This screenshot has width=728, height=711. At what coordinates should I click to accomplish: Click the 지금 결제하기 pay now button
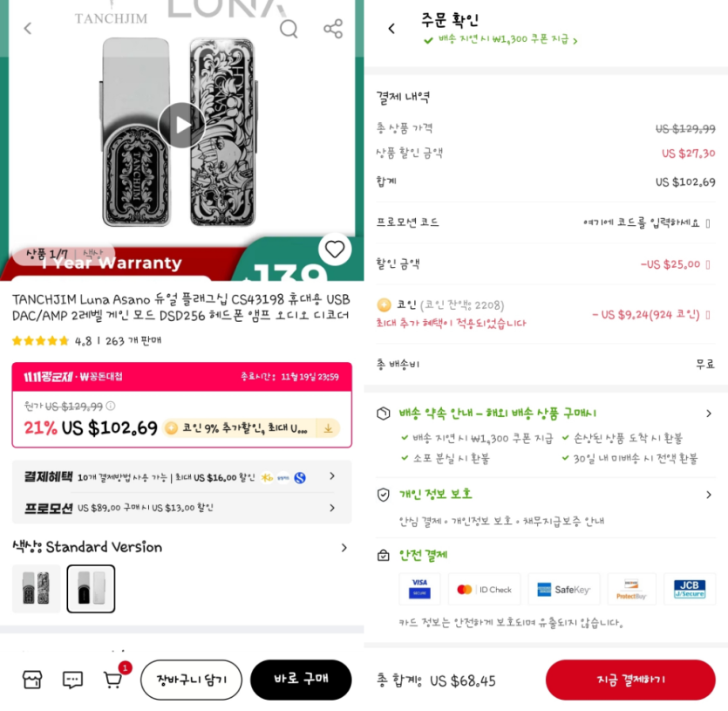pos(630,680)
